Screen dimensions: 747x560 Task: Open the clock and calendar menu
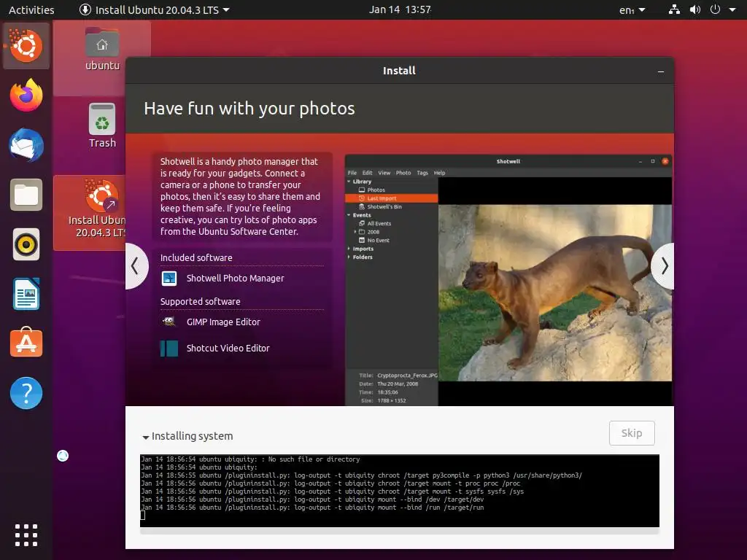click(400, 9)
